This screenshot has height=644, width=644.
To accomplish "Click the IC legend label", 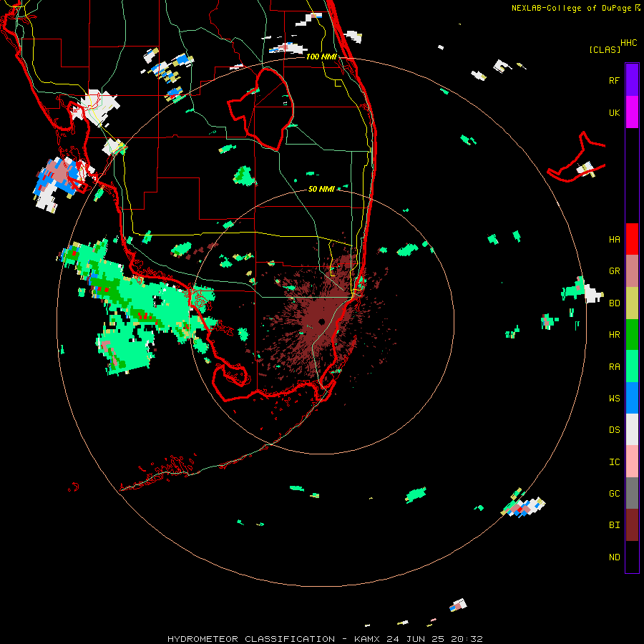I will coord(614,462).
